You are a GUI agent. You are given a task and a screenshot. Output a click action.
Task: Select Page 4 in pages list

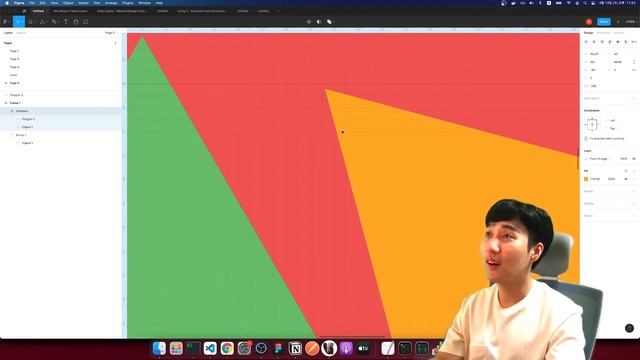tap(14, 67)
